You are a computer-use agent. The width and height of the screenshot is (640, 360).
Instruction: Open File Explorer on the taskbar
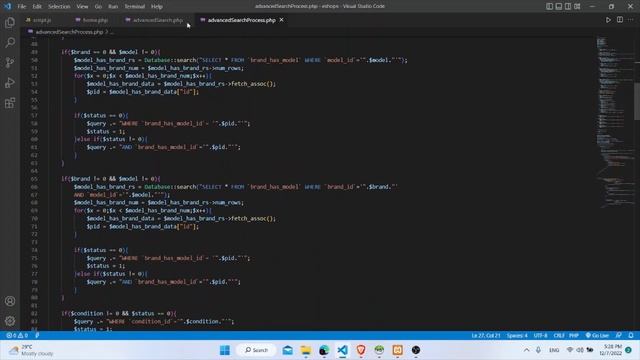coord(306,350)
